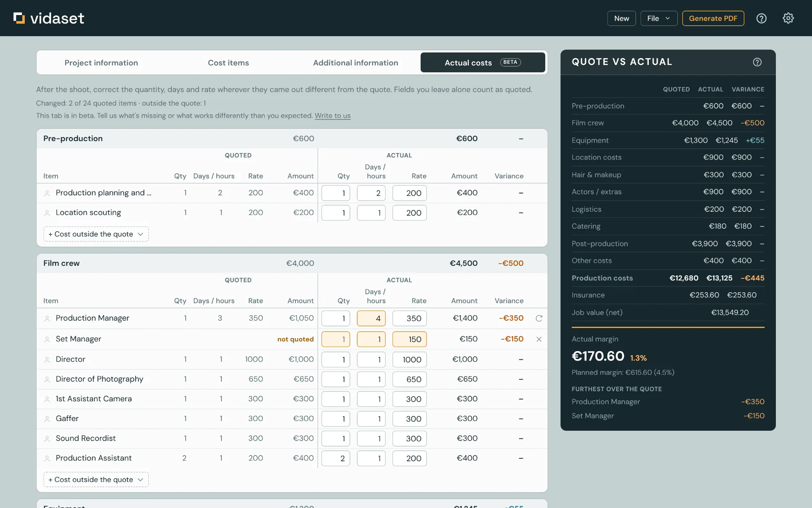Screen dimensions: 812x508
Task: Edit Set Manager actual quantity field
Action: pyautogui.click(x=335, y=339)
